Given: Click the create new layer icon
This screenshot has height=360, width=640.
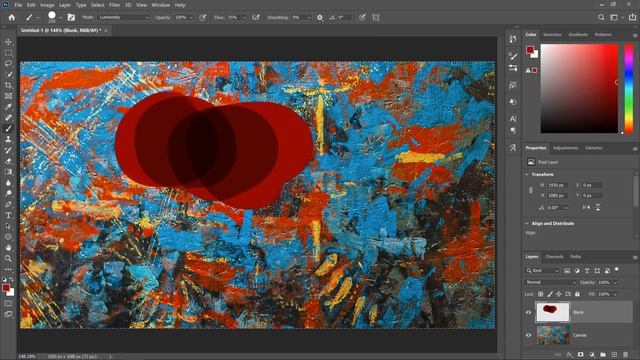Looking at the screenshot, I should click(x=614, y=355).
